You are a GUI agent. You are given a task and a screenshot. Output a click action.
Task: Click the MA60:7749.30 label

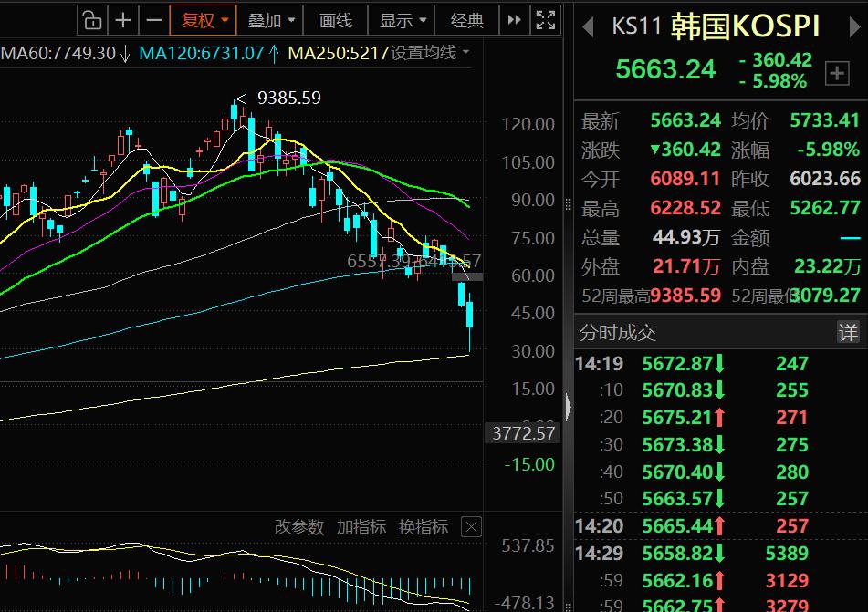[58, 53]
